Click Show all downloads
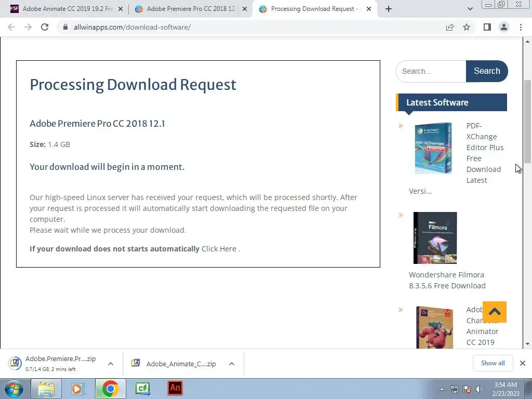 pyautogui.click(x=493, y=363)
